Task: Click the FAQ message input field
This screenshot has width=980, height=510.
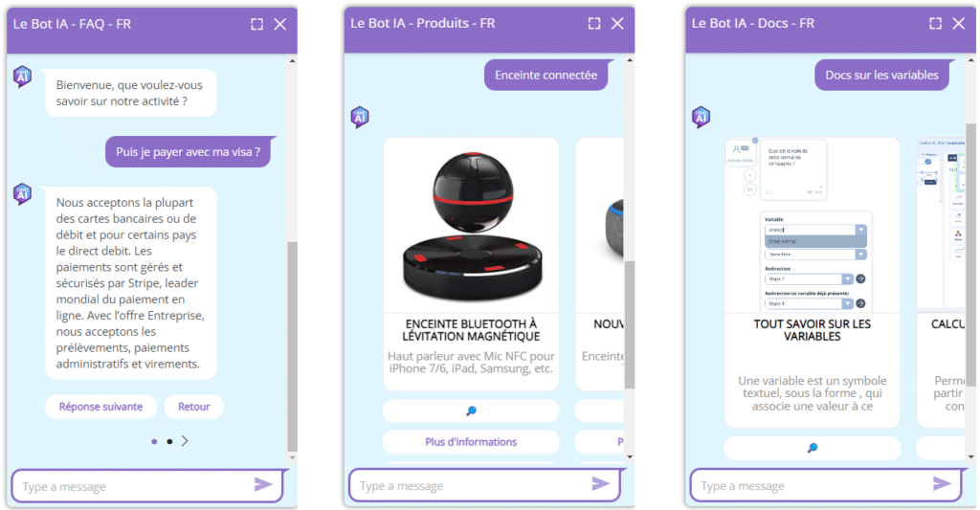Action: pos(134,486)
